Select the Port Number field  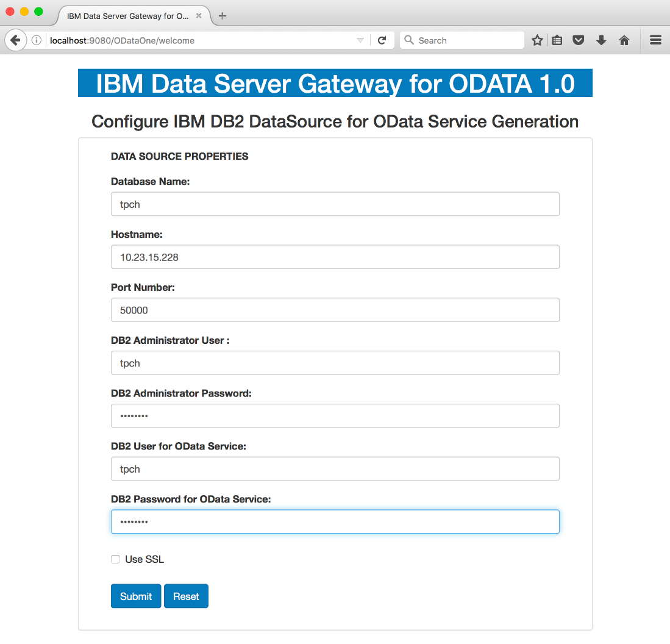click(x=335, y=310)
